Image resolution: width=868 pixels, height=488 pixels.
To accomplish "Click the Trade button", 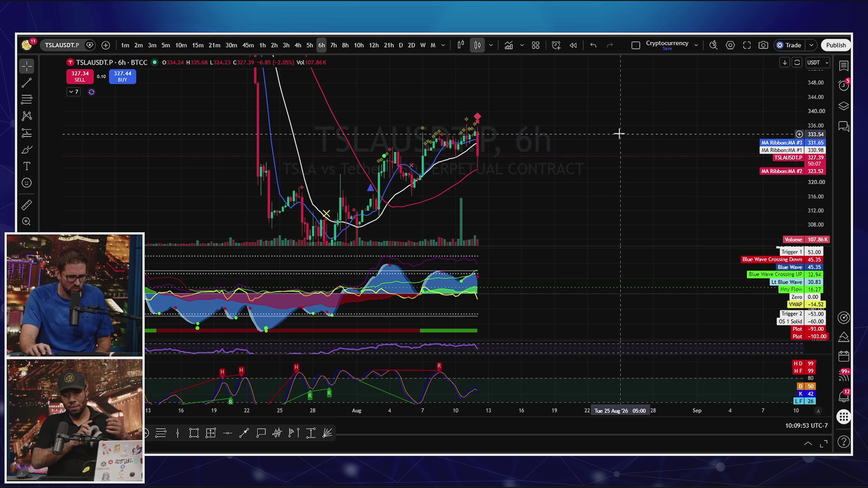I will pyautogui.click(x=789, y=45).
